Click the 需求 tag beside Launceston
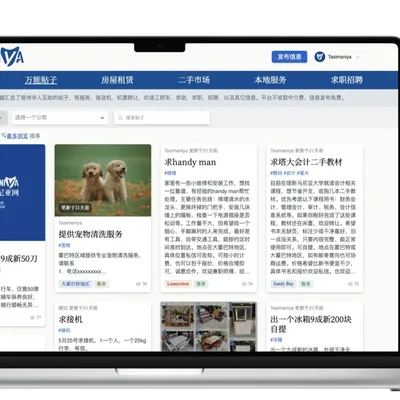Image resolution: width=400 pixels, height=400 pixels. (201, 284)
